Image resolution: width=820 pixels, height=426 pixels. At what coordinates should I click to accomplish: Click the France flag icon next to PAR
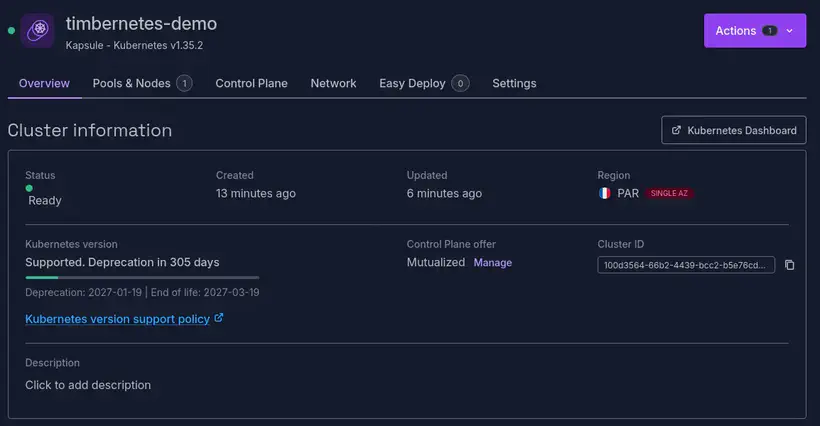click(605, 193)
